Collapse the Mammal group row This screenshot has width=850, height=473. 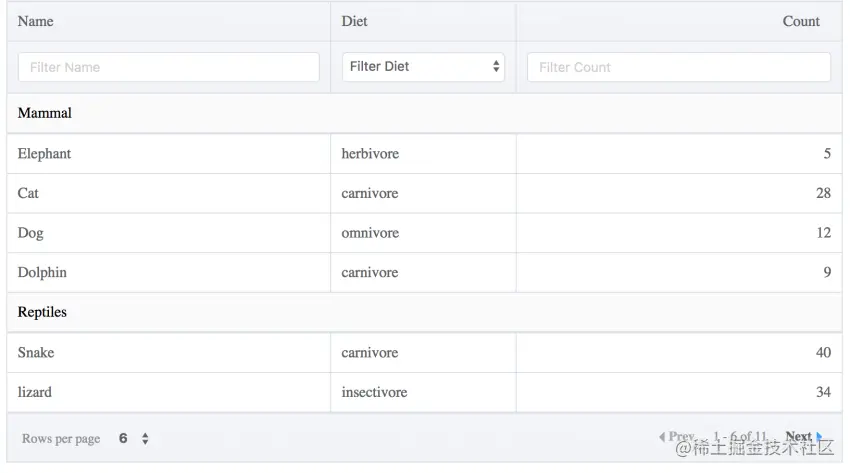coord(45,113)
